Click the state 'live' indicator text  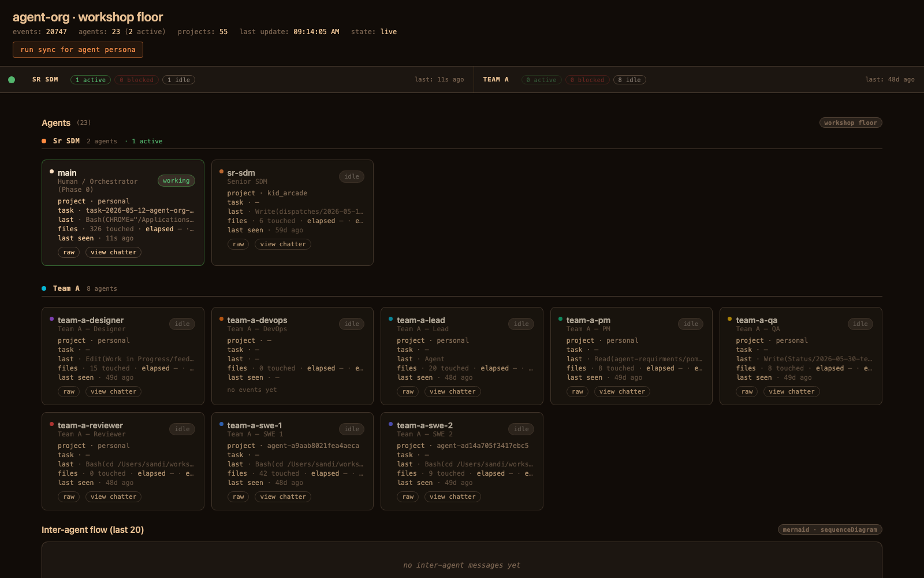389,32
